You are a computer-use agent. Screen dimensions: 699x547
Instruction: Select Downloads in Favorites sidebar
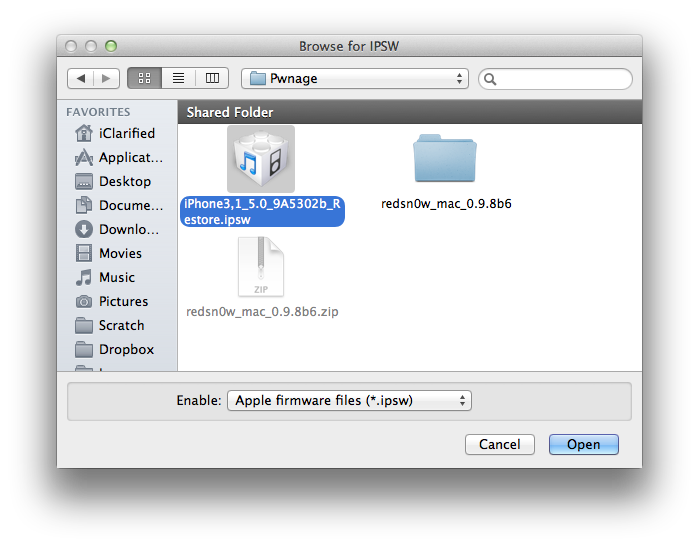click(117, 230)
